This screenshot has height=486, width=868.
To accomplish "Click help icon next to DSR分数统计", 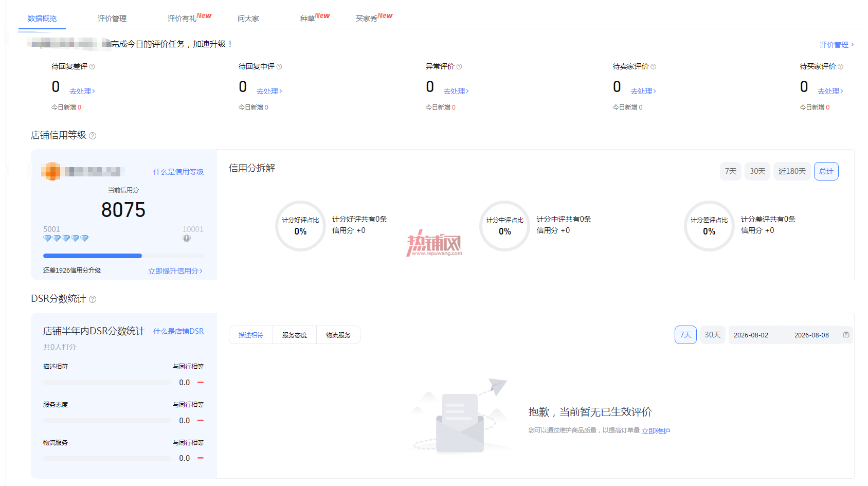I will (93, 299).
